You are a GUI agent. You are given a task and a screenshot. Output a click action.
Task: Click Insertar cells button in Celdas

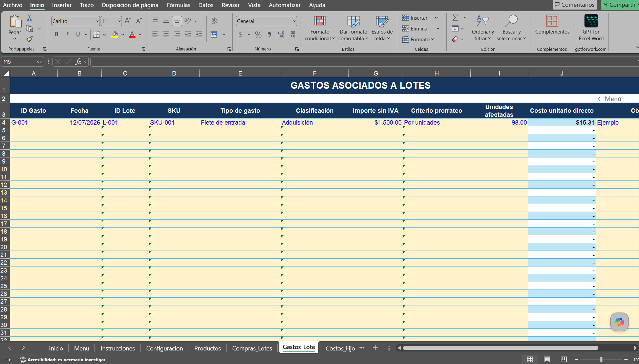pos(415,18)
